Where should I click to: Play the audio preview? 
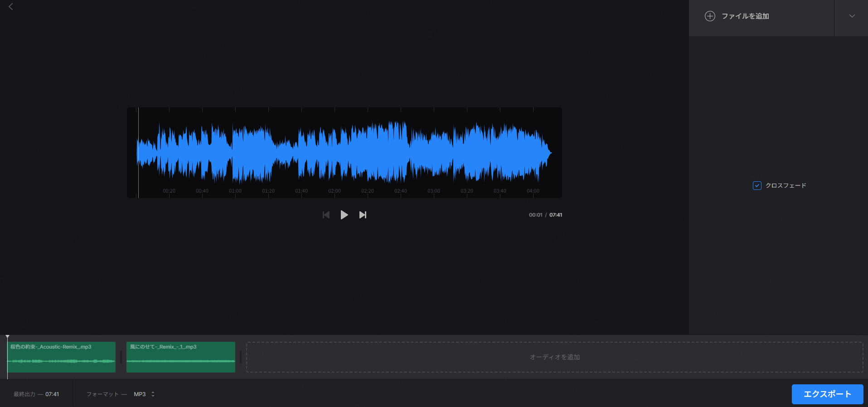coord(344,215)
